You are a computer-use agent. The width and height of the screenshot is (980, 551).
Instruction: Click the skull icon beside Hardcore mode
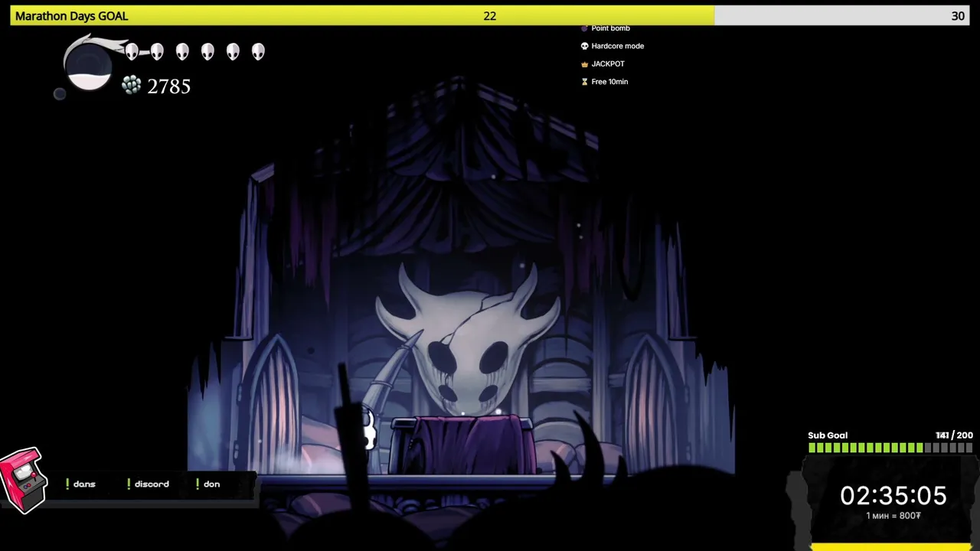(x=584, y=46)
